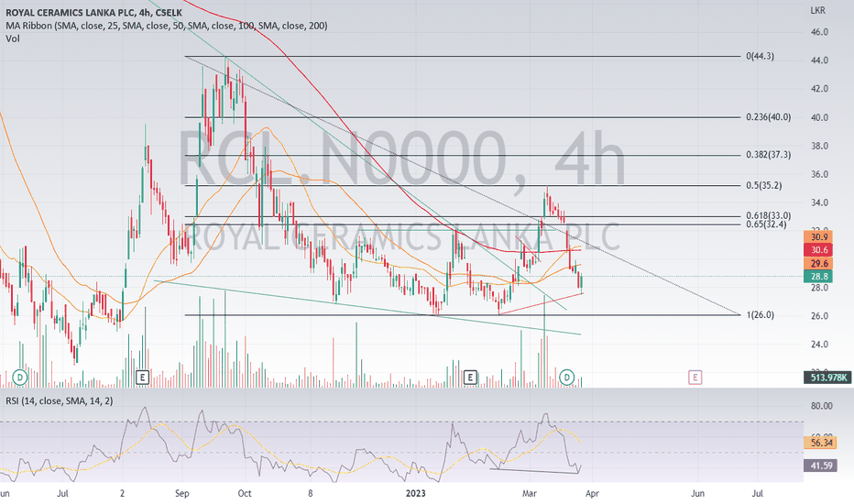
Task: Select the RSI (14, close, SMA, 14, 2) legend
Action: pos(60,401)
